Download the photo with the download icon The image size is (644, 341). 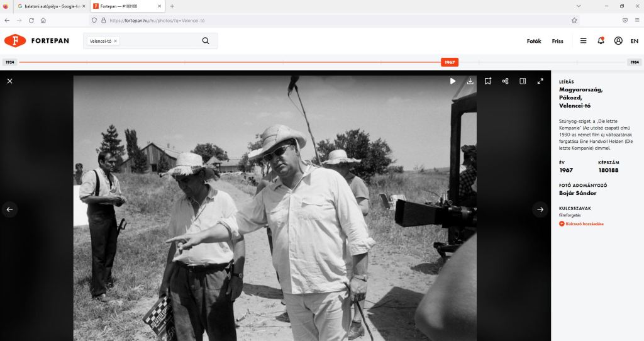[x=470, y=81]
